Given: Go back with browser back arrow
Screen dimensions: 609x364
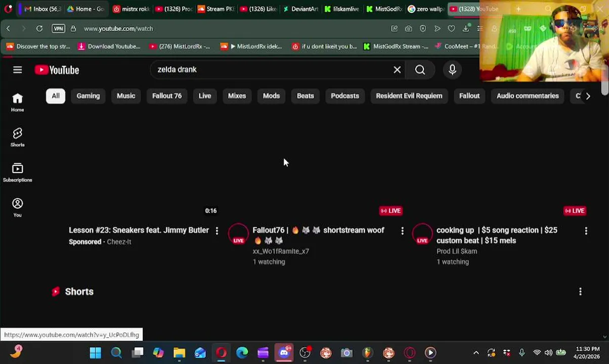Looking at the screenshot, I should click(8, 29).
